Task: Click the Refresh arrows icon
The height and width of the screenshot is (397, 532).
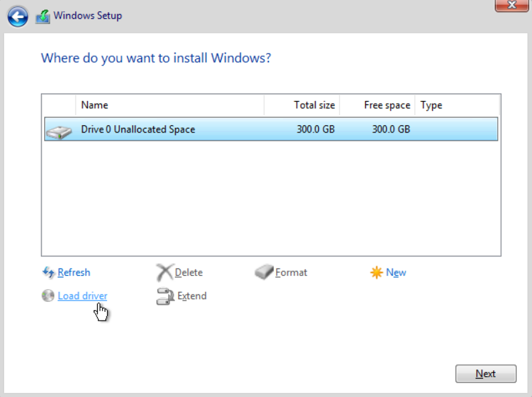Action: coord(48,272)
